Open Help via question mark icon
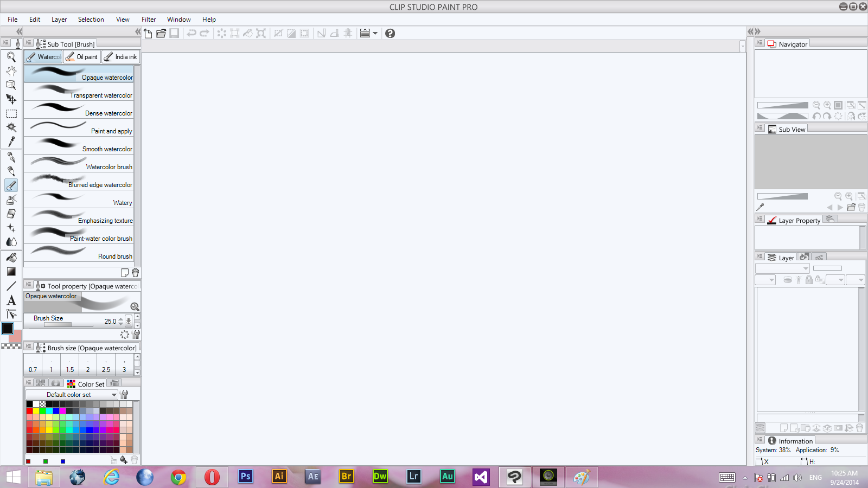868x488 pixels. pyautogui.click(x=390, y=33)
